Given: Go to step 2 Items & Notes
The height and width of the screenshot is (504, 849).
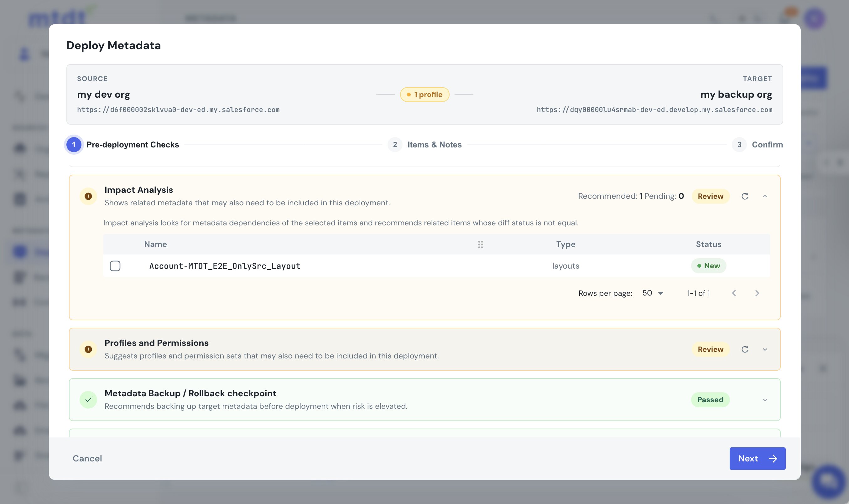Looking at the screenshot, I should coord(424,145).
